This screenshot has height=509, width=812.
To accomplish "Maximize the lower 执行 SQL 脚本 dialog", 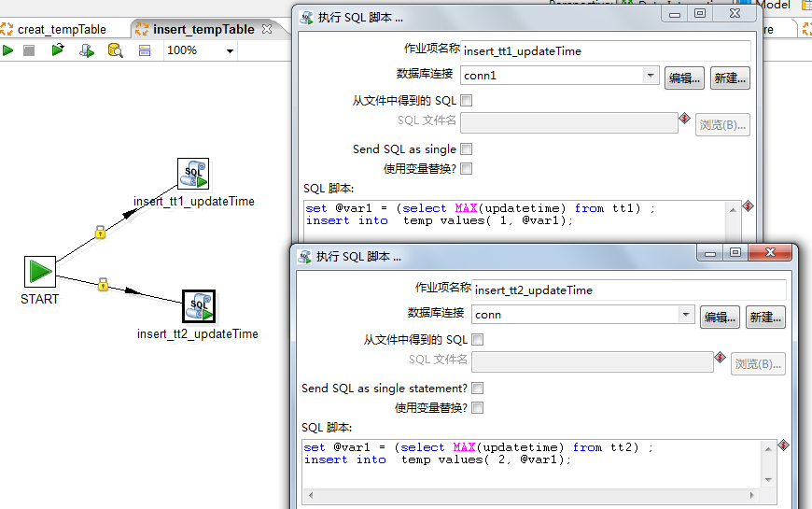I will (735, 252).
